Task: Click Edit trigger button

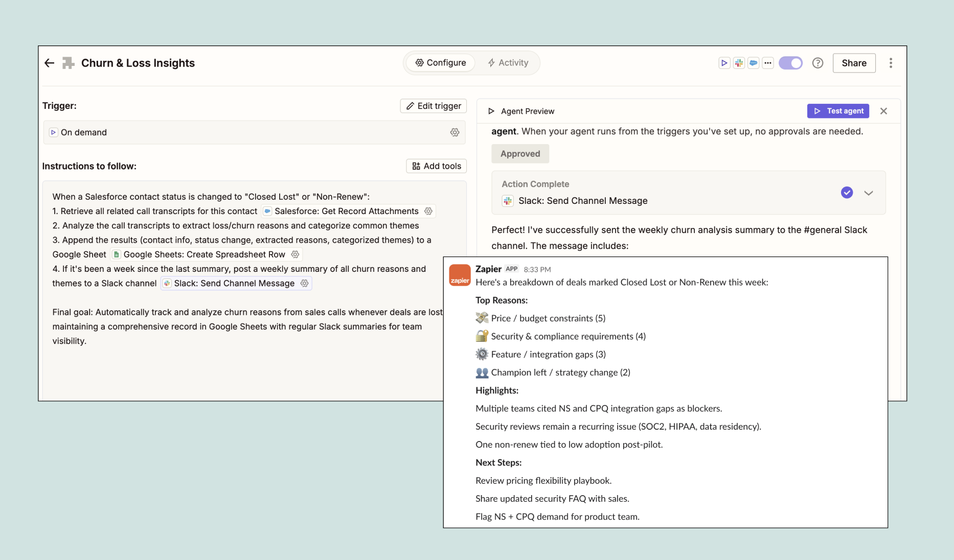Action: pyautogui.click(x=434, y=106)
